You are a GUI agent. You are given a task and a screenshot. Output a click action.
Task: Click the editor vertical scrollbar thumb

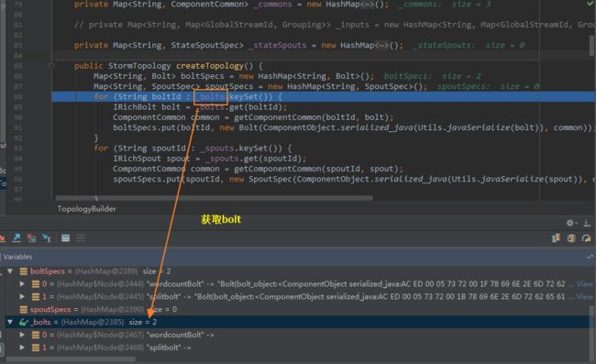coord(592,46)
